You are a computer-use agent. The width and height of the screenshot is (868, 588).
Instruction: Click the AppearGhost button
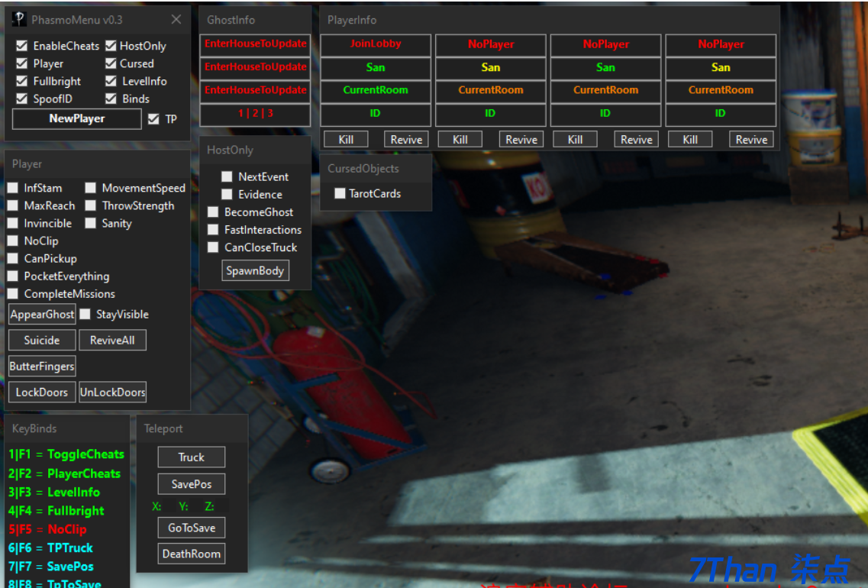[42, 314]
